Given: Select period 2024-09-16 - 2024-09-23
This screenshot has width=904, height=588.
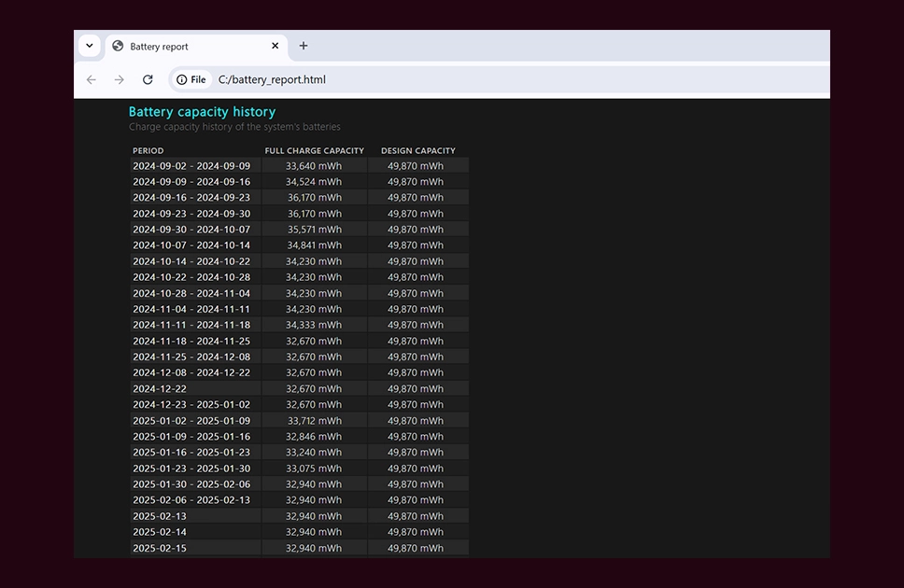Looking at the screenshot, I should (191, 197).
